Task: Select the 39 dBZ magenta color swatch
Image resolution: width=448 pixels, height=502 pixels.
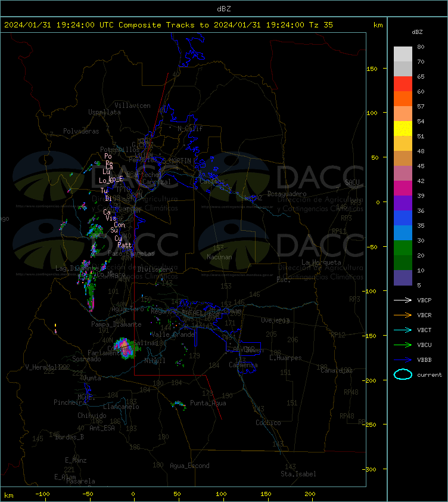Action: [x=403, y=188]
